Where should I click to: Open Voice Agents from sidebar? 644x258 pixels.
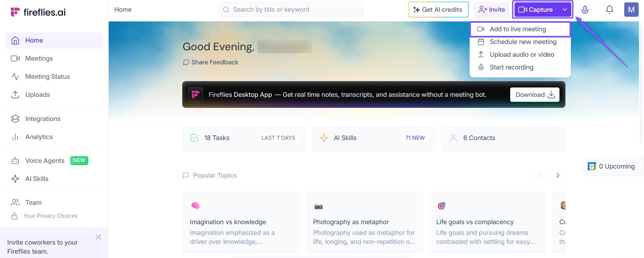[45, 161]
